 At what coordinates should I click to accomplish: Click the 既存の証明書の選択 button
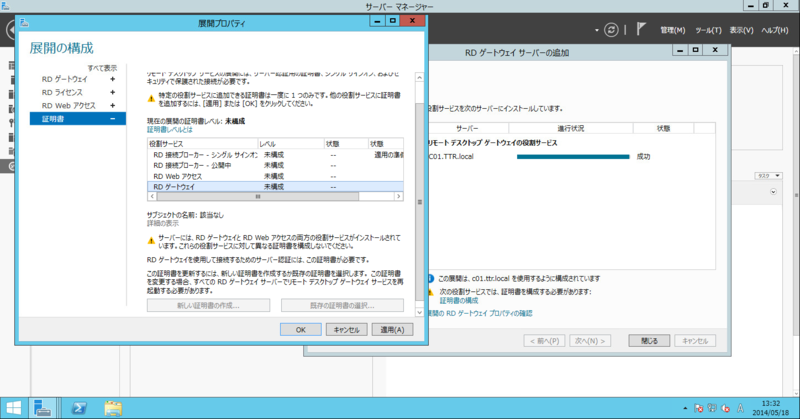point(342,306)
